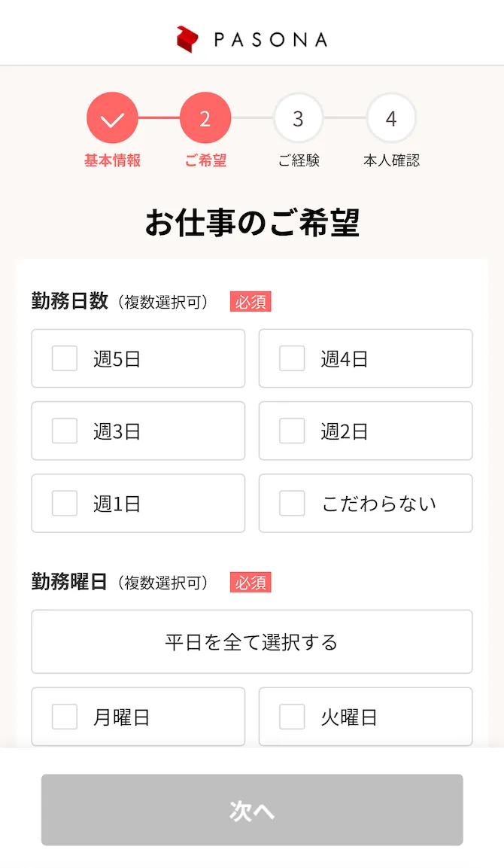Check the 週1日 option
This screenshot has width=504, height=868.
coord(64,503)
